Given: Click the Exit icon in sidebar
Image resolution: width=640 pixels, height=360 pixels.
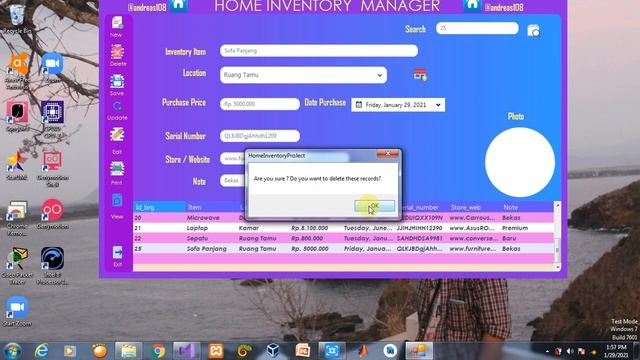Looking at the screenshot, I should click(x=117, y=252).
